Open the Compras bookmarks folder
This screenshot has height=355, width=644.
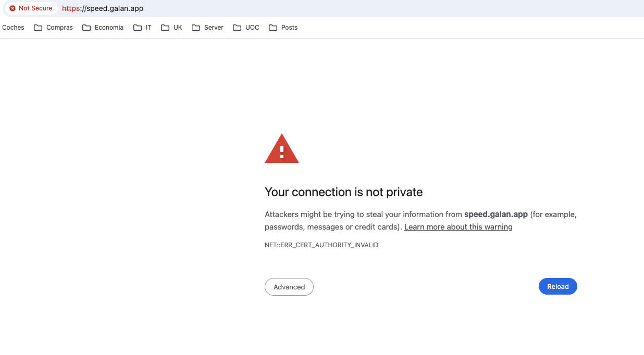tap(53, 28)
